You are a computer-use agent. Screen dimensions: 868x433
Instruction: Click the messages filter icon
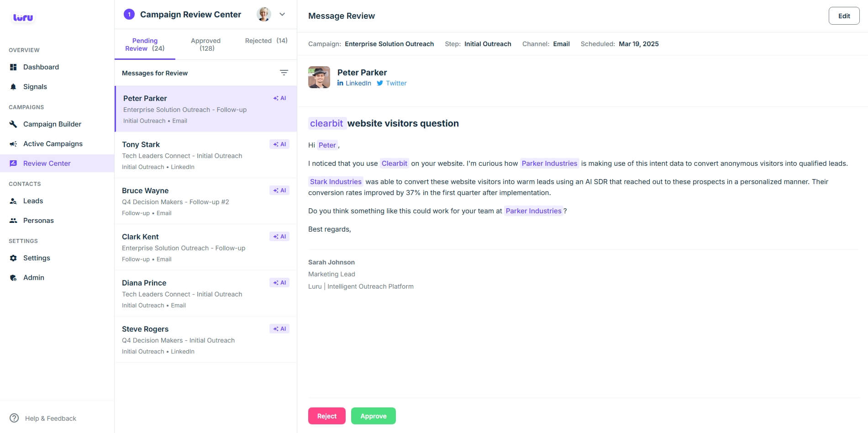click(284, 73)
